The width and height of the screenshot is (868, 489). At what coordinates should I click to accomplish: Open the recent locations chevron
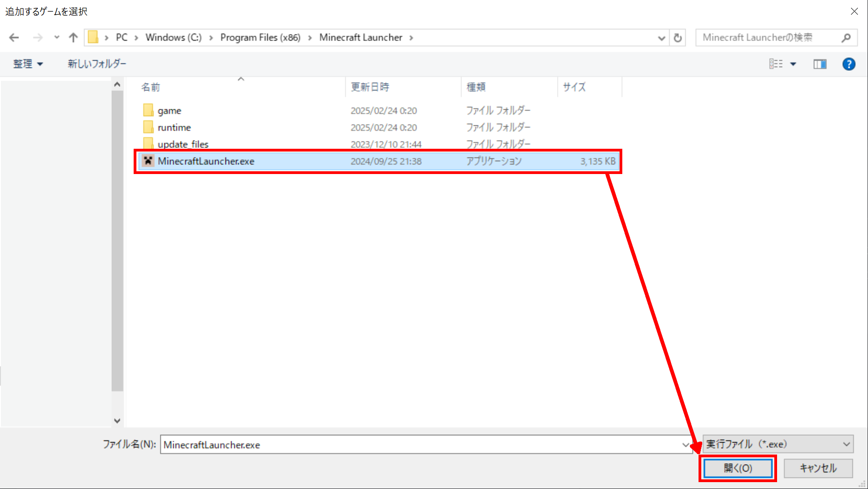pyautogui.click(x=56, y=38)
